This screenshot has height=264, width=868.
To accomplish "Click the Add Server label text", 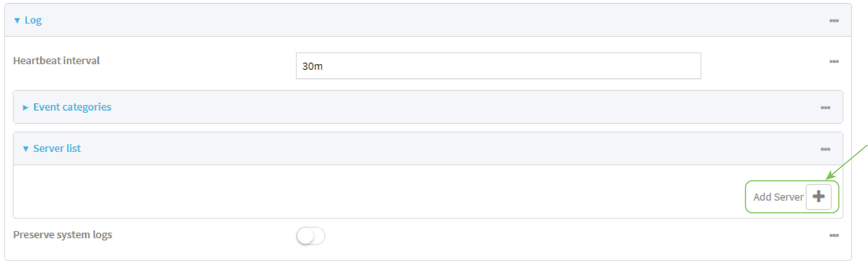I will [x=778, y=197].
